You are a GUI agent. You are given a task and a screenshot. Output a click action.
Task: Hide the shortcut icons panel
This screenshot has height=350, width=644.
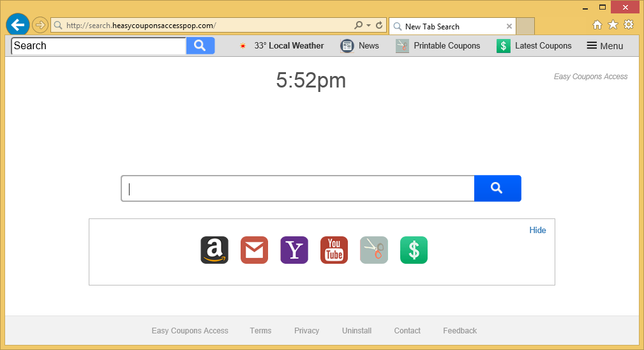coord(537,230)
